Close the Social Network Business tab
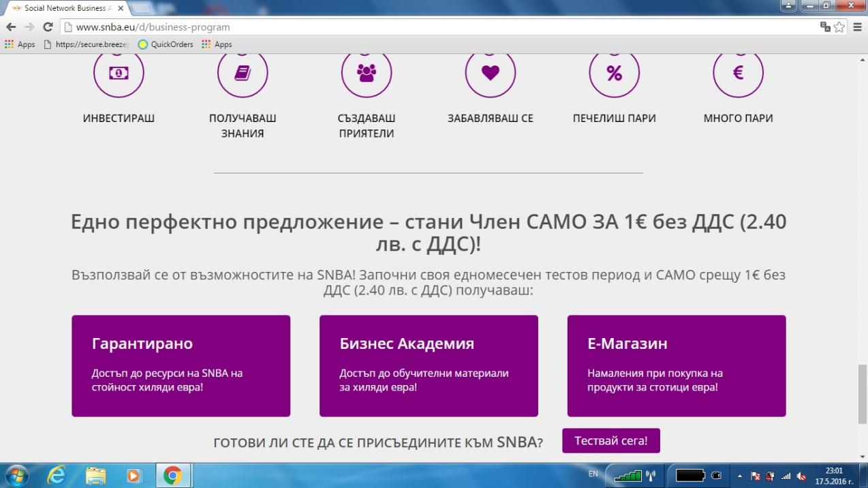 coord(119,8)
